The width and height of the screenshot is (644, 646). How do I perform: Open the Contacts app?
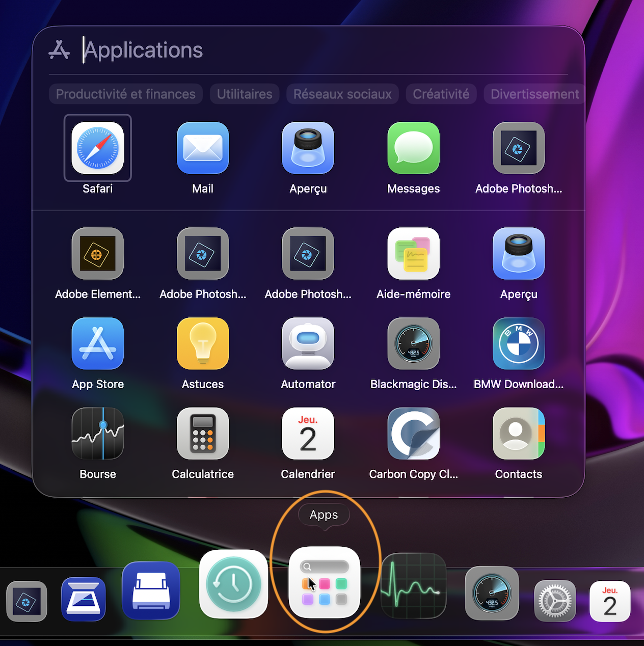519,434
